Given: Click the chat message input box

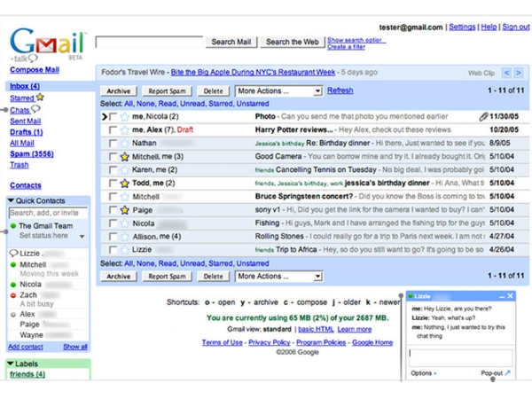Looking at the screenshot, I should (x=461, y=357).
